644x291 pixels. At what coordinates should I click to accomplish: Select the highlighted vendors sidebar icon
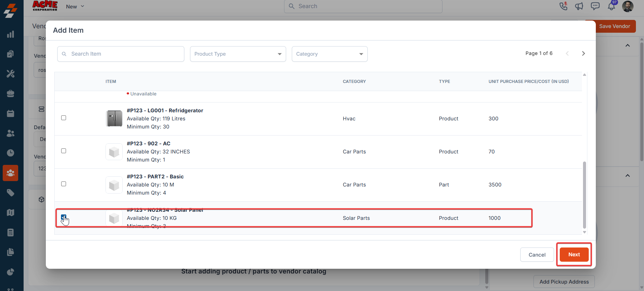pos(10,173)
